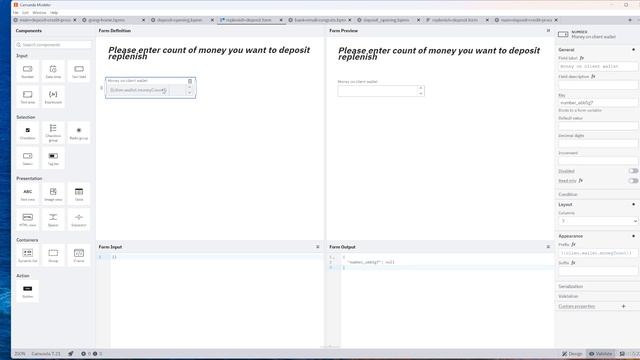Select the Checkbox component

pos(27,133)
